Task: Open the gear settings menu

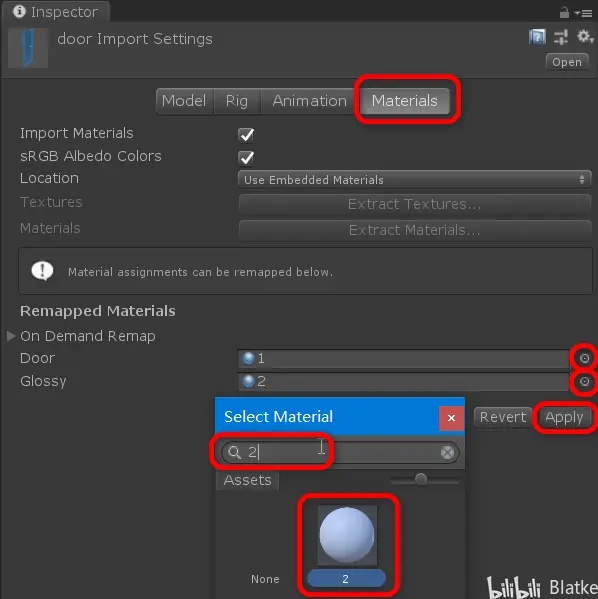Action: pyautogui.click(x=585, y=37)
